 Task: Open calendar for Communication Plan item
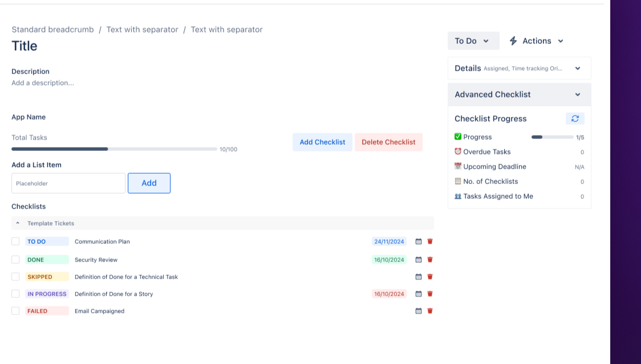click(x=419, y=242)
